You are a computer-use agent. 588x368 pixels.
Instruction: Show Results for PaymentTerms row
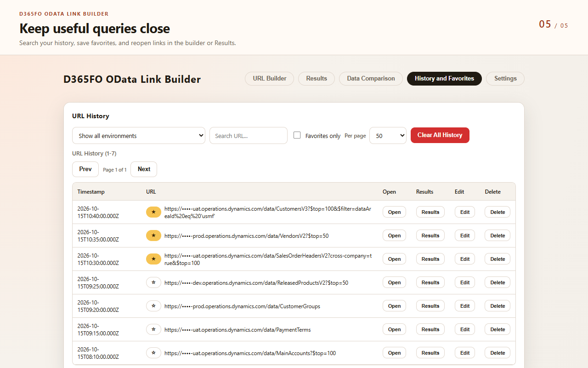pos(430,329)
